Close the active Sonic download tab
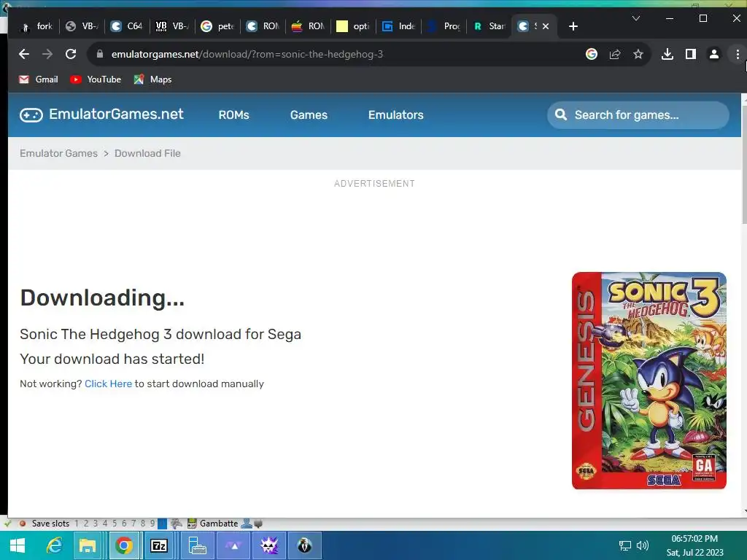This screenshot has width=747, height=560. coord(546,26)
